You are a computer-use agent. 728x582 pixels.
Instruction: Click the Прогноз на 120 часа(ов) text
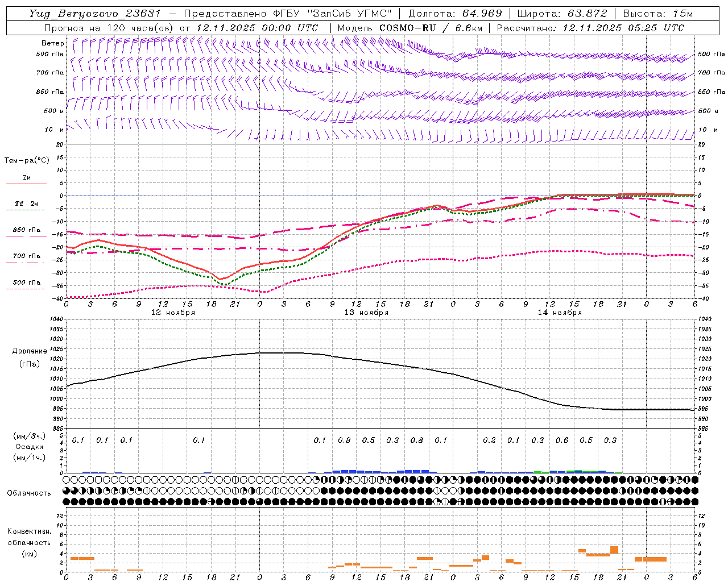pos(109,28)
